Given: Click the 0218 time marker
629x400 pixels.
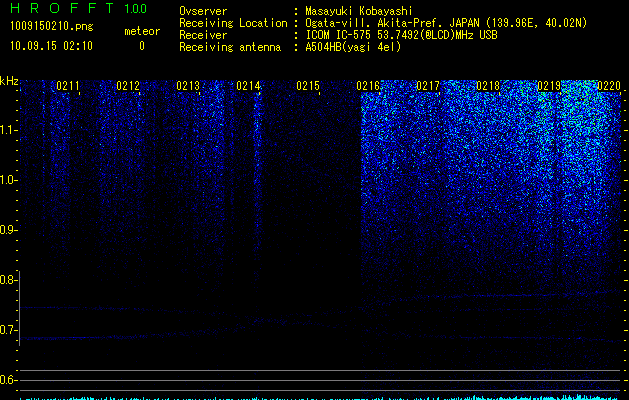Looking at the screenshot, I should [488, 86].
